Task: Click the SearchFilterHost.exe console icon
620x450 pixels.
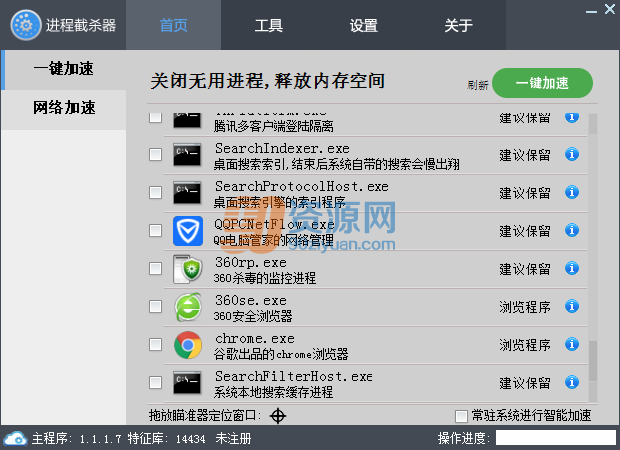Action: click(x=187, y=382)
